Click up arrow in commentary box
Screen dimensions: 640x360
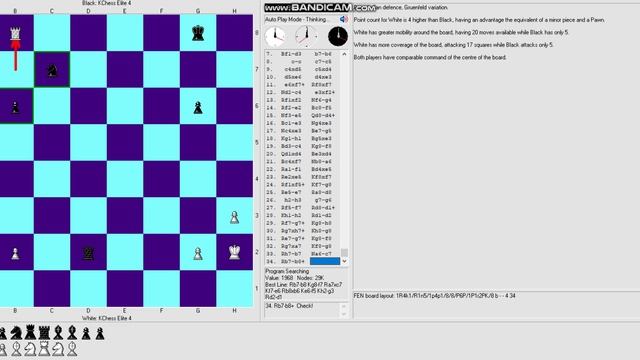344,306
